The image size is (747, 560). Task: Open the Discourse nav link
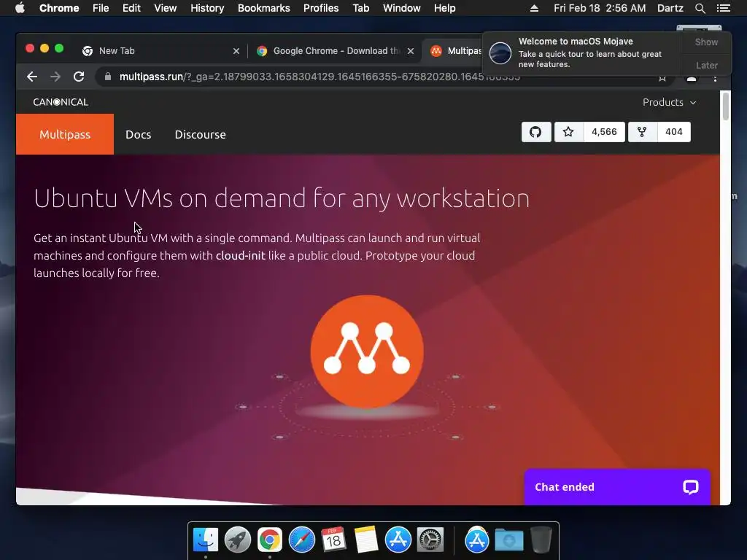(x=200, y=135)
